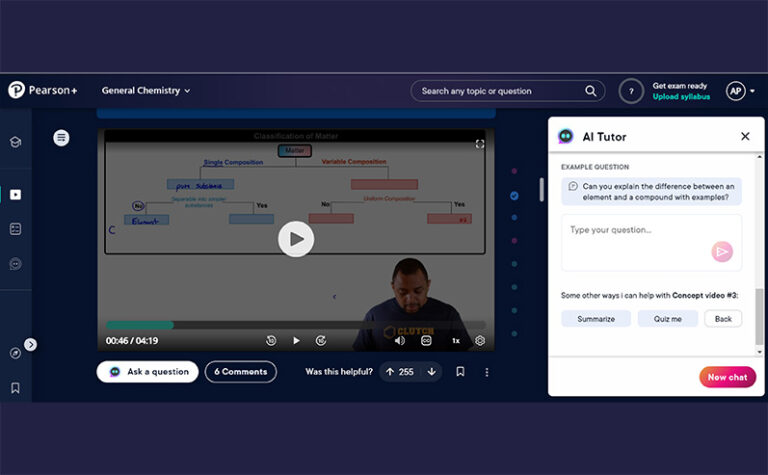Open the table of contents list icon

coord(62,138)
